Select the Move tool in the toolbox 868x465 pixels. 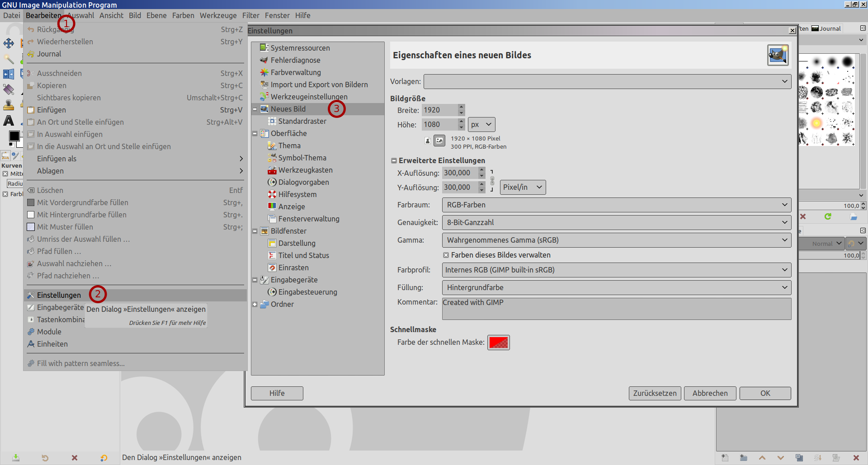coord(9,43)
